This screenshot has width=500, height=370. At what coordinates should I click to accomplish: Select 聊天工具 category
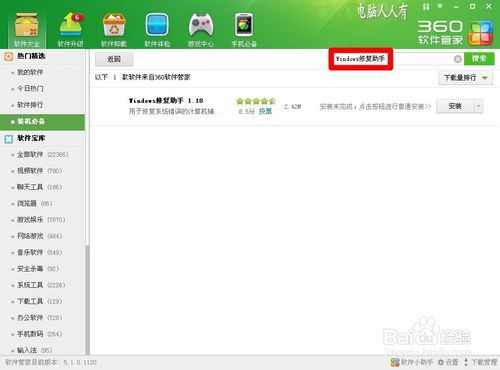[39, 187]
